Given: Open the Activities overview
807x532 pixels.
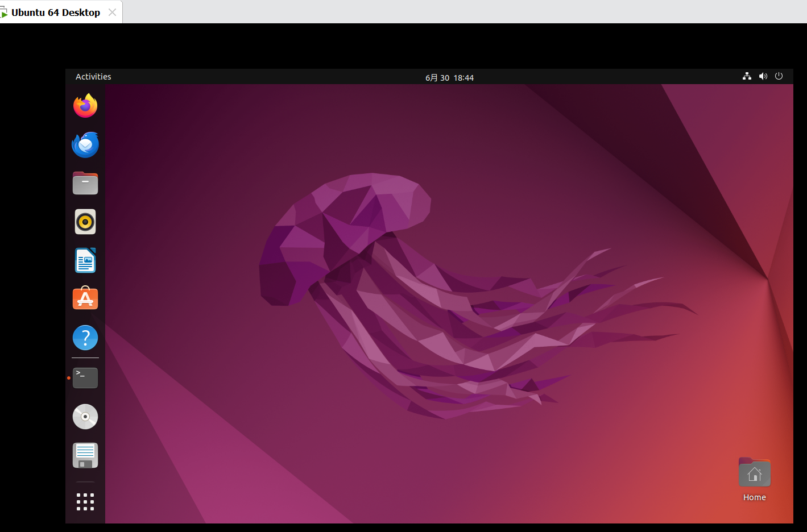Looking at the screenshot, I should pyautogui.click(x=93, y=77).
